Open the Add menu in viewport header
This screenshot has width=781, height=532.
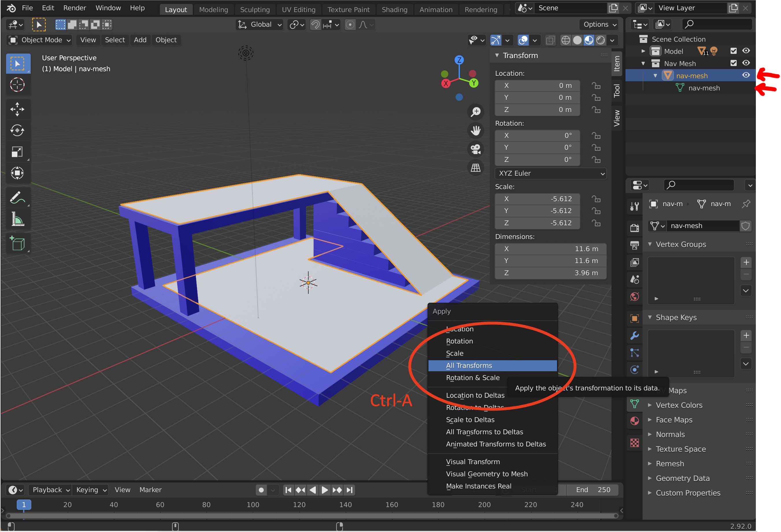coord(140,40)
